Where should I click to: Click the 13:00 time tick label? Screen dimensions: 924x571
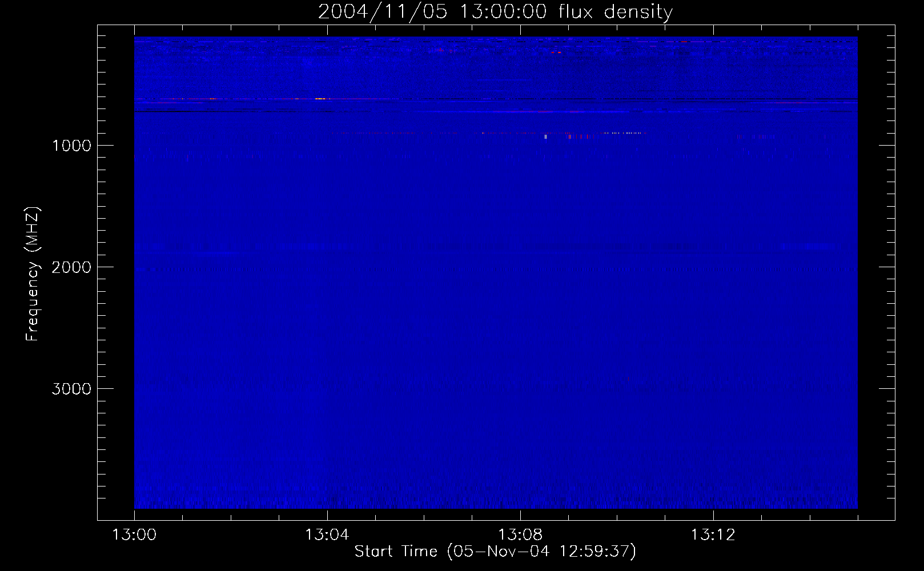pos(134,535)
